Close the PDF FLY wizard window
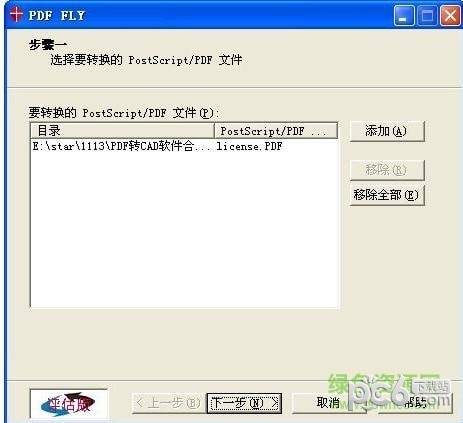Screen dimensions: 463x423 pos(450,16)
